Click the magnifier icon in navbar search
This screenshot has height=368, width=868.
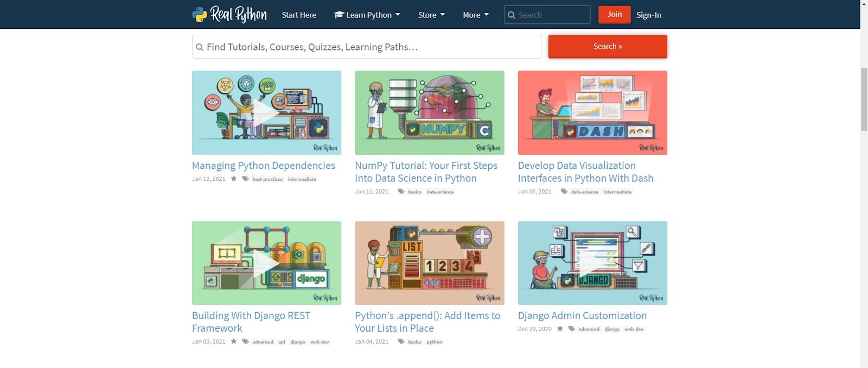coord(511,15)
